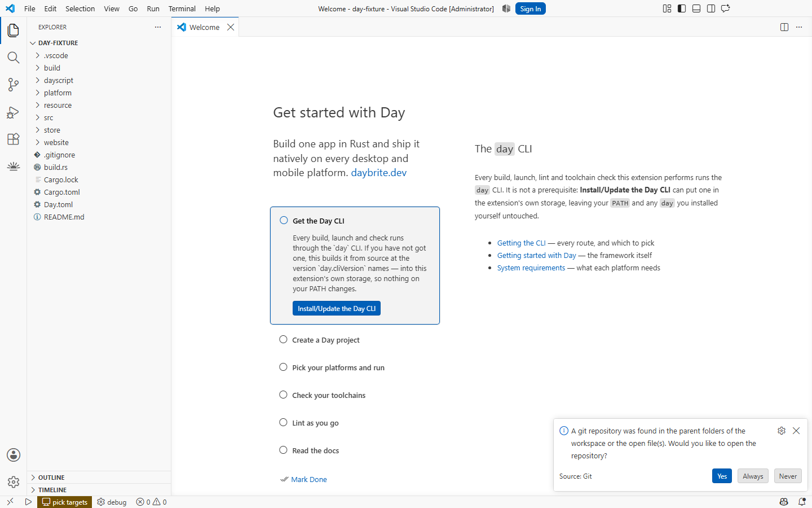
Task: Select the Get the Day CLI step circle
Action: click(284, 220)
